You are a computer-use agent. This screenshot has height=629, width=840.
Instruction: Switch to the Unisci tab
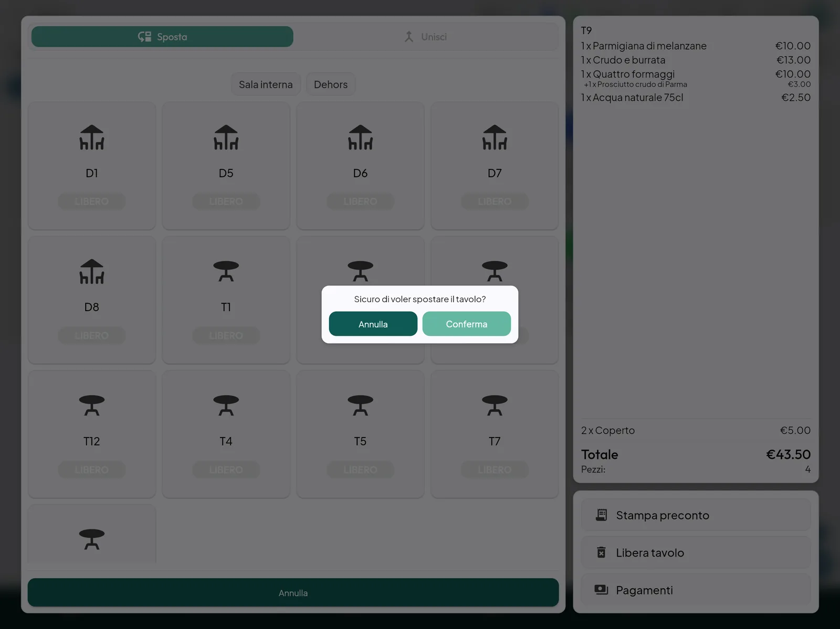tap(425, 37)
